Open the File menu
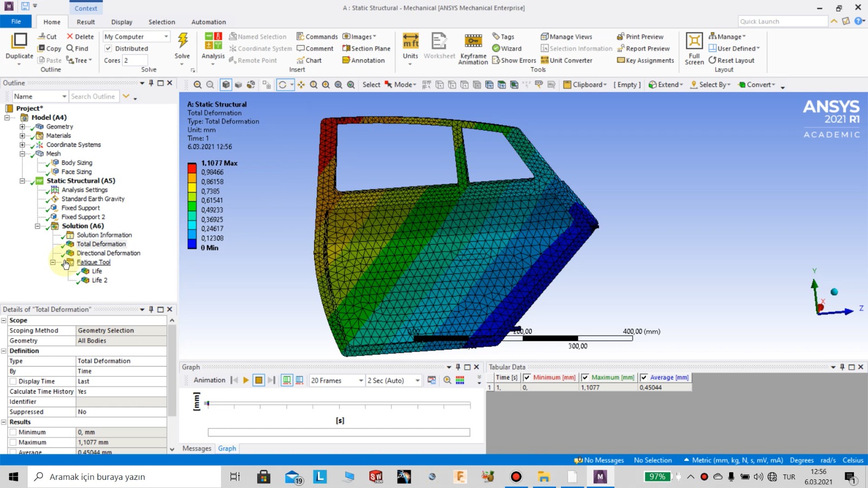This screenshot has width=868, height=488. 16,22
